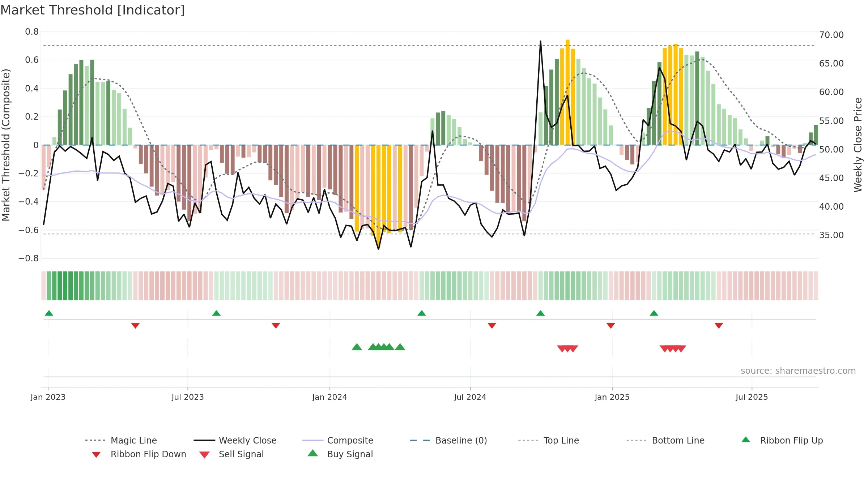Toggle the Sell Signal legend entry

tap(231, 454)
